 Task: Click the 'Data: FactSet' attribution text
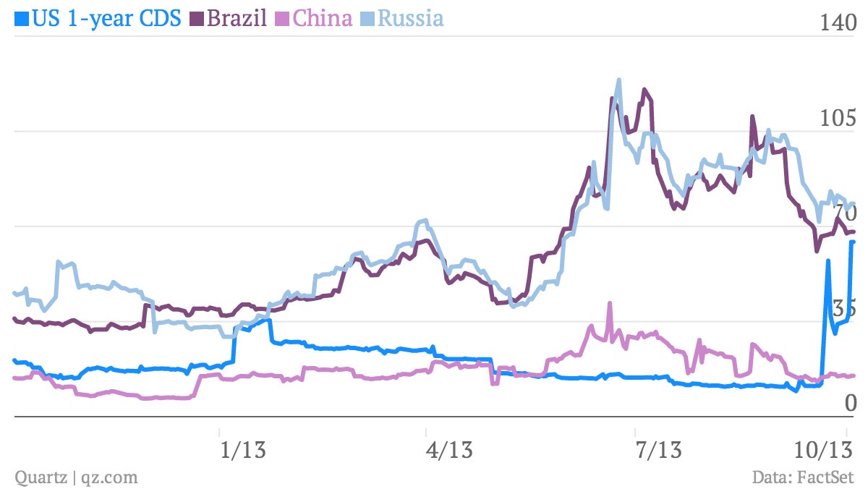pos(803,477)
